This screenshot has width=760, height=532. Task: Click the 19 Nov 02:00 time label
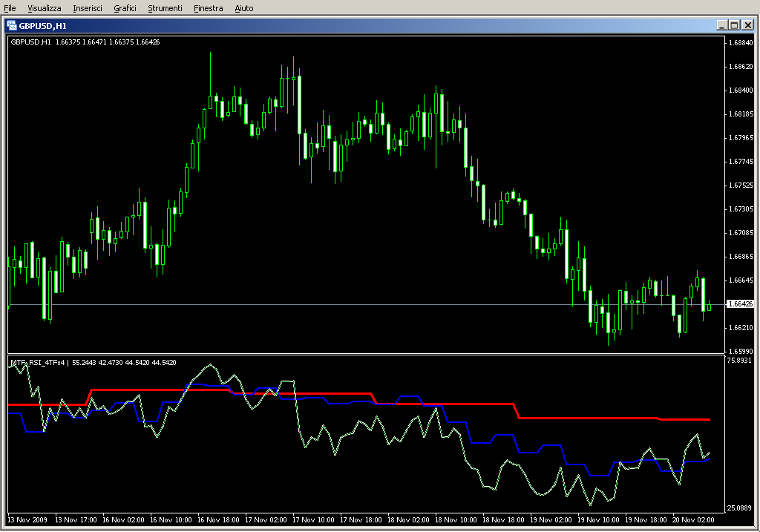[x=551, y=520]
